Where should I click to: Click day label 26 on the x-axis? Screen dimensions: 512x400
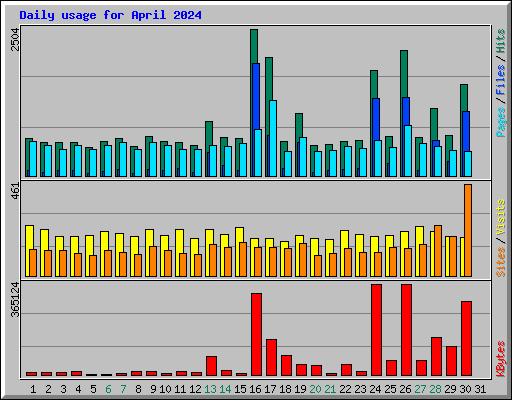pyautogui.click(x=405, y=389)
